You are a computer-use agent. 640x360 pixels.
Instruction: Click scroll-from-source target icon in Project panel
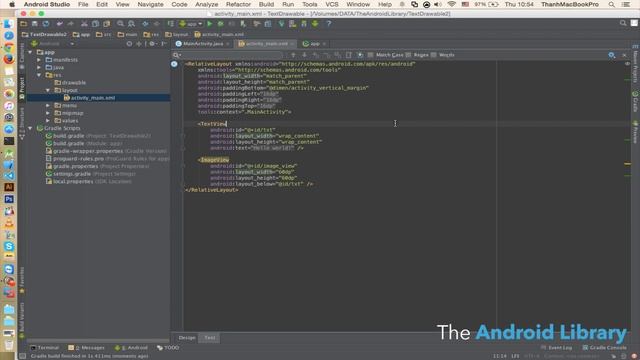tap(129, 44)
